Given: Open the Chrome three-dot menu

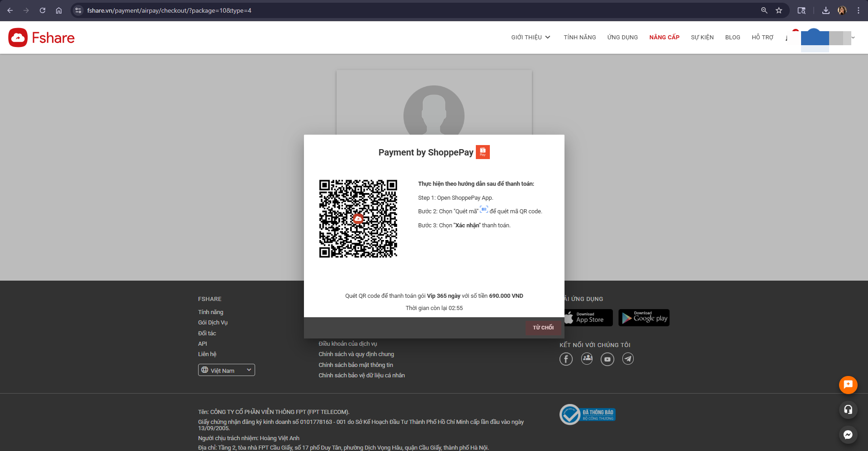Looking at the screenshot, I should pos(859,10).
